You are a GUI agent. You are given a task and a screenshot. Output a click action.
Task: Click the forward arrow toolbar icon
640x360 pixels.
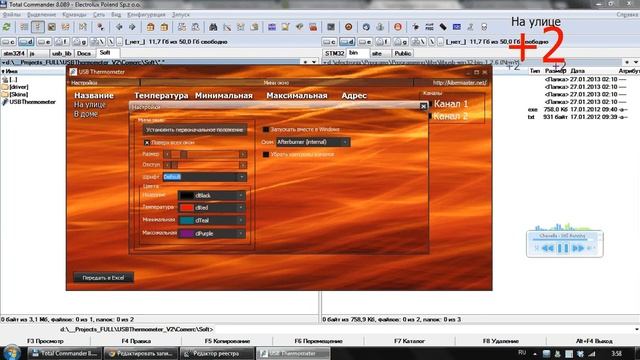pyautogui.click(x=132, y=27)
